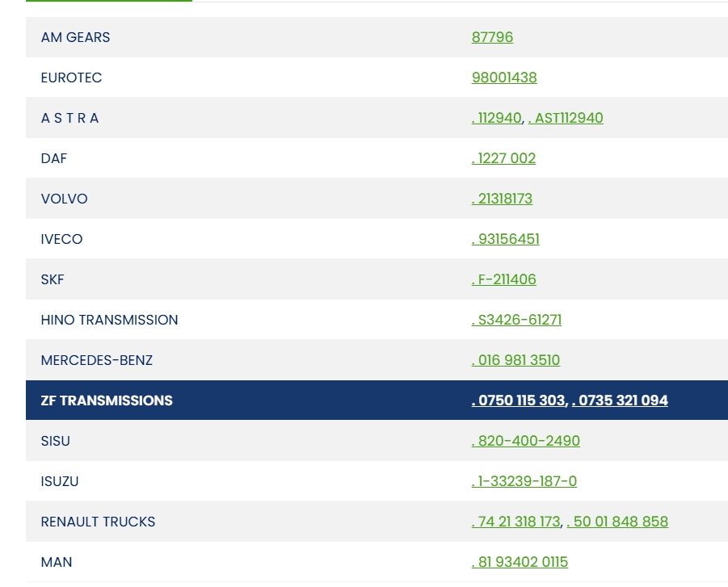The width and height of the screenshot is (728, 587).
Task: Click the HINO TRANSMISSION manufacturer name
Action: [x=109, y=320]
